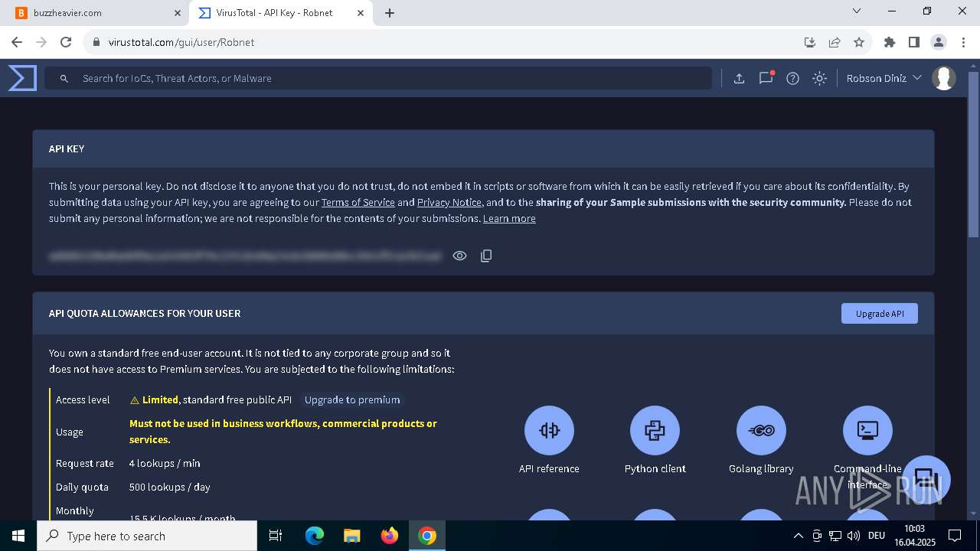
Task: Open the Privacy Notice link
Action: coord(449,202)
